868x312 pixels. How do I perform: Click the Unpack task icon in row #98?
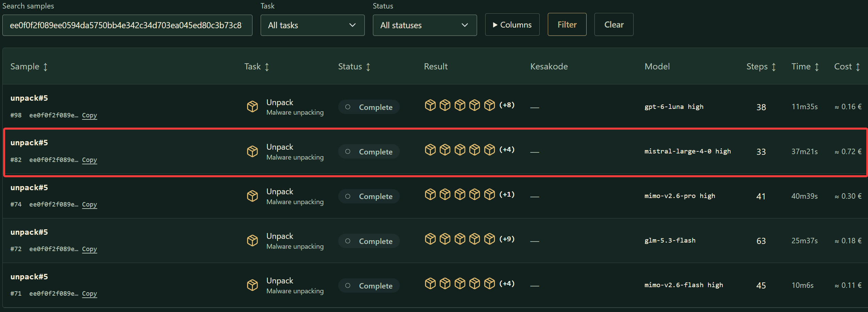pyautogui.click(x=252, y=106)
